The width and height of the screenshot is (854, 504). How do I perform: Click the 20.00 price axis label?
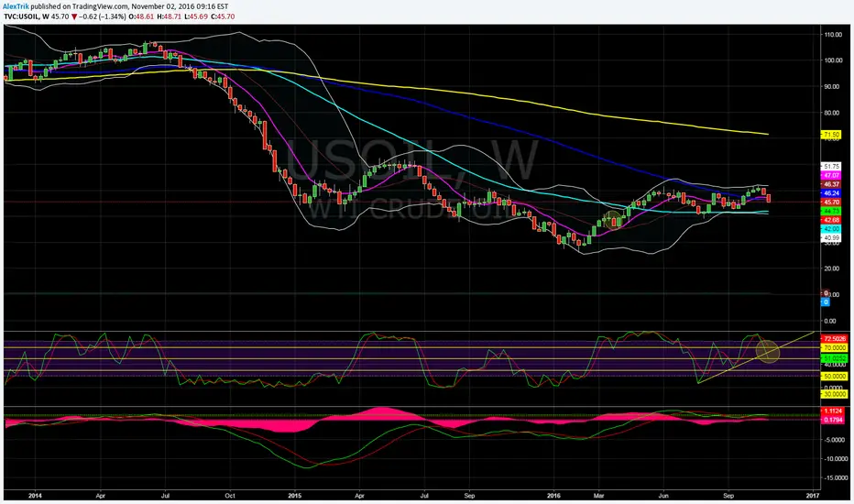click(x=833, y=268)
